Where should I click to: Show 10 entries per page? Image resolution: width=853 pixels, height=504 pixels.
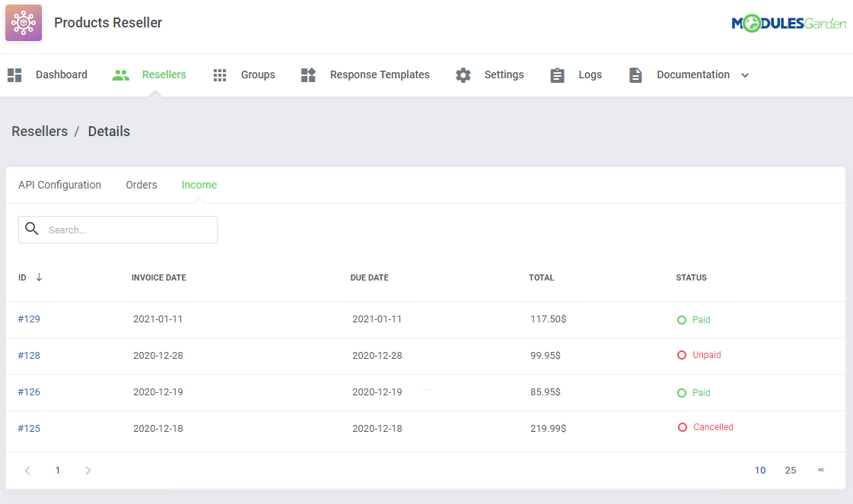760,471
